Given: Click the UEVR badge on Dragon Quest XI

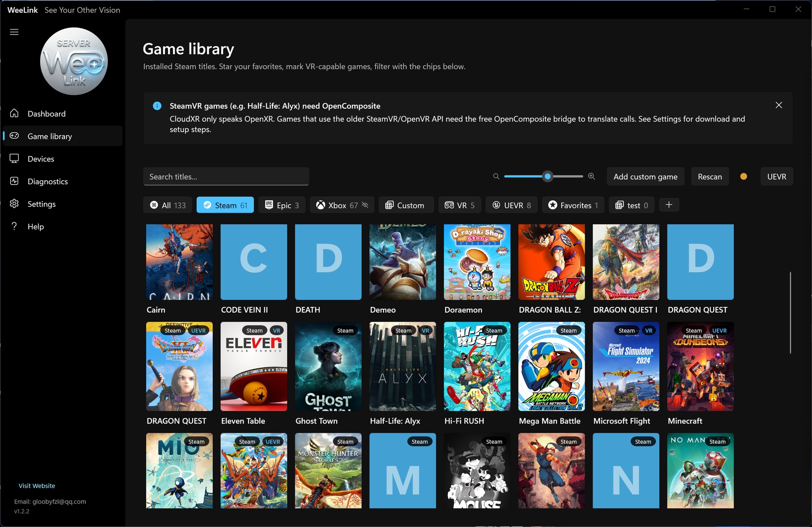Looking at the screenshot, I should (198, 331).
